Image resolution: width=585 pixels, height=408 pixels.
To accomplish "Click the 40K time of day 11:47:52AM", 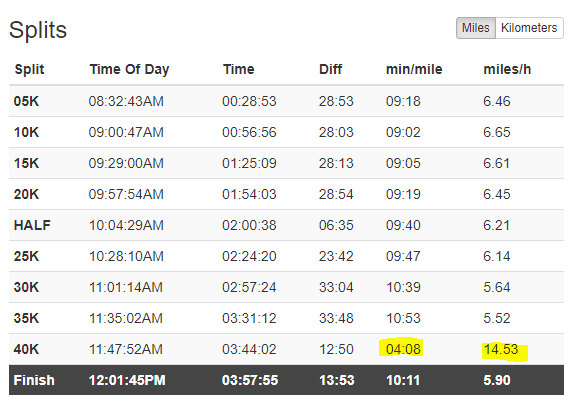I will point(126,349).
